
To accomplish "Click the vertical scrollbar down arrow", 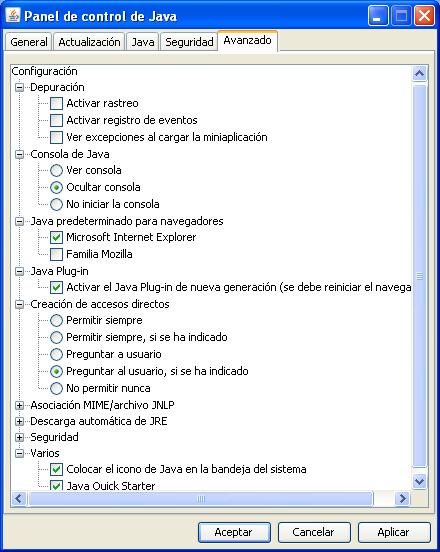I will (419, 481).
